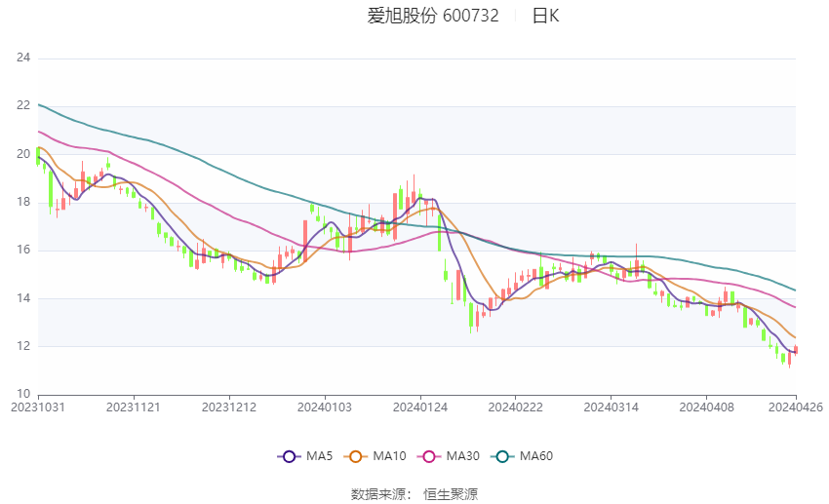Click the 20240124 x-axis date label
Viewport: 829px width, 504px height.
[x=420, y=407]
